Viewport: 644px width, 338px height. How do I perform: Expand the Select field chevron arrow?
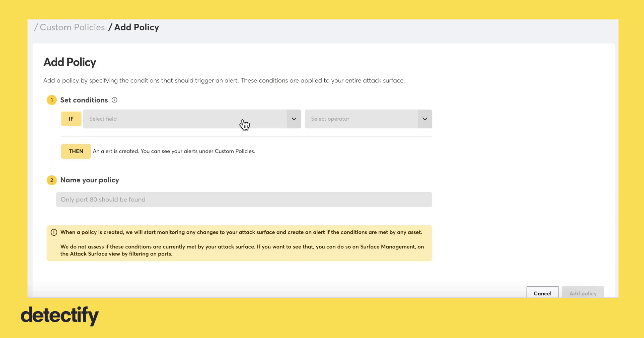point(294,119)
